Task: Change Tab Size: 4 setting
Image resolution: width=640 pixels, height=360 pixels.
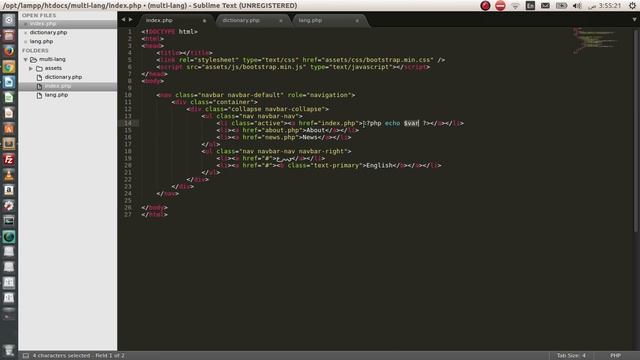Action: coord(571,356)
